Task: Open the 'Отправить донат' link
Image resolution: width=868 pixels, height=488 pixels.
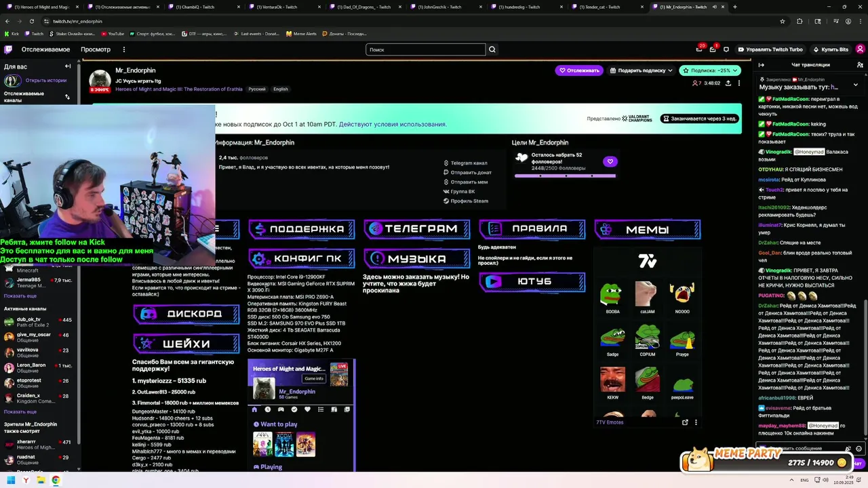Action: 467,172
